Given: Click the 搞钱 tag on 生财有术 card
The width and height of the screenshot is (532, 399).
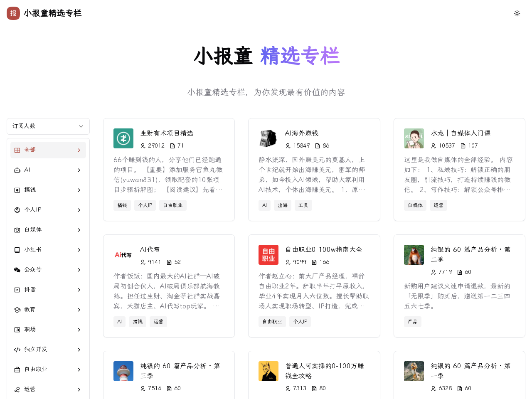Looking at the screenshot, I should (122, 205).
